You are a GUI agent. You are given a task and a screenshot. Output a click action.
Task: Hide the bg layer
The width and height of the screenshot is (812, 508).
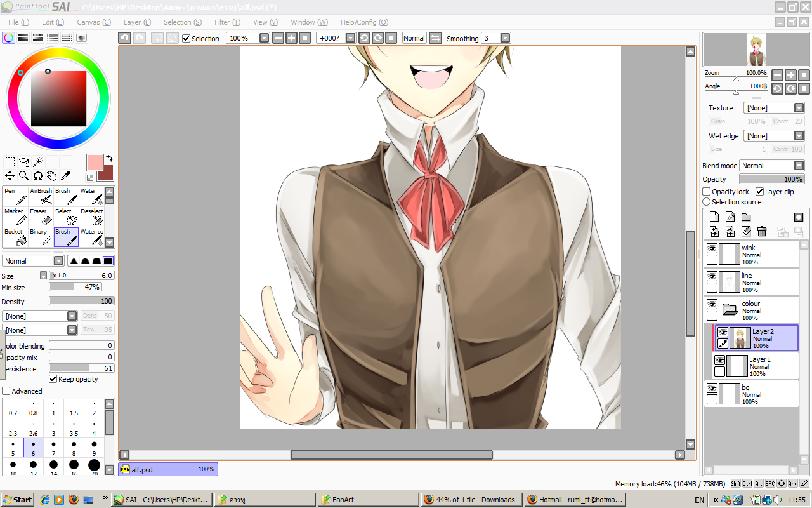pyautogui.click(x=712, y=388)
